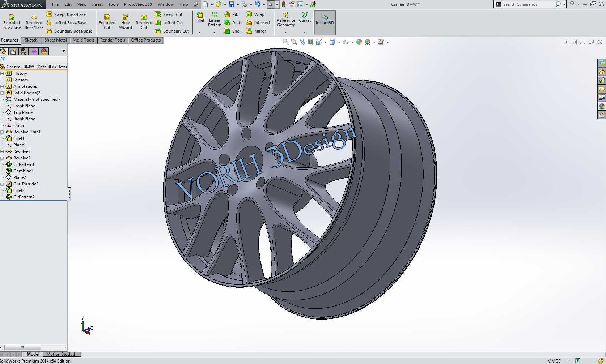Switch to the Sketch tab
Screen dimensions: 606x364
point(31,40)
